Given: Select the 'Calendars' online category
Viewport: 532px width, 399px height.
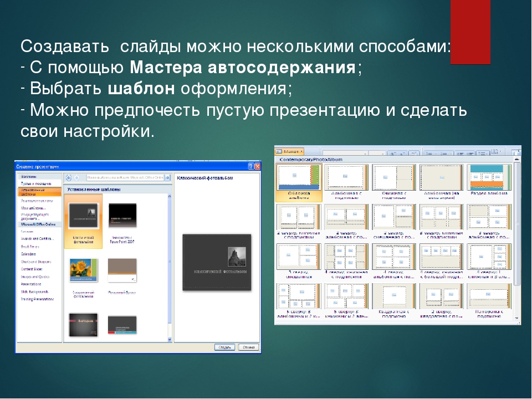Looking at the screenshot, I should 28,254.
